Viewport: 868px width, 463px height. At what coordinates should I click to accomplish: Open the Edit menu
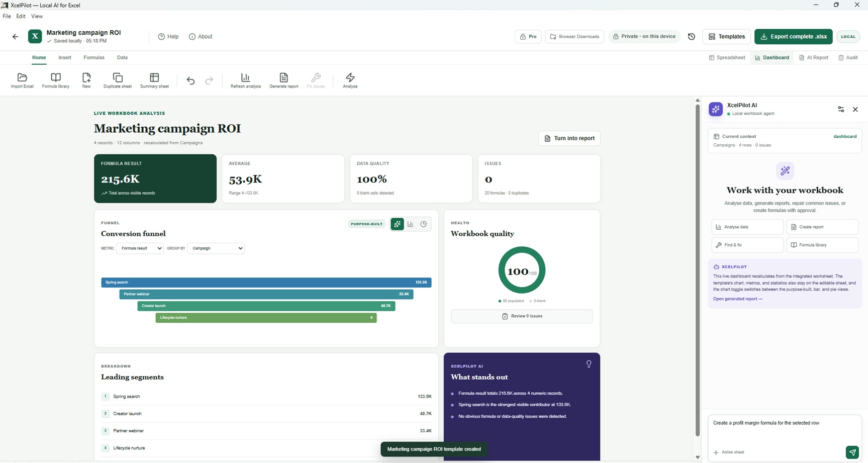coord(21,16)
